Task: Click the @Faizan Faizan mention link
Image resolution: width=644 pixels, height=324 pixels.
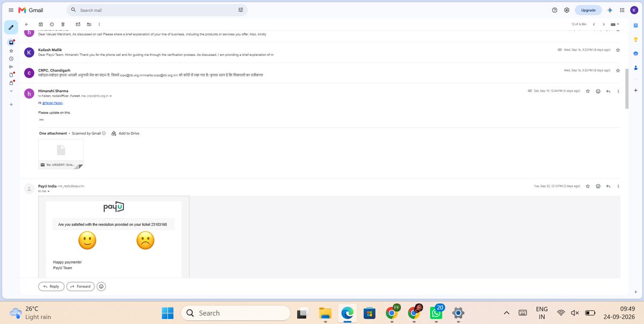Action: tap(52, 103)
